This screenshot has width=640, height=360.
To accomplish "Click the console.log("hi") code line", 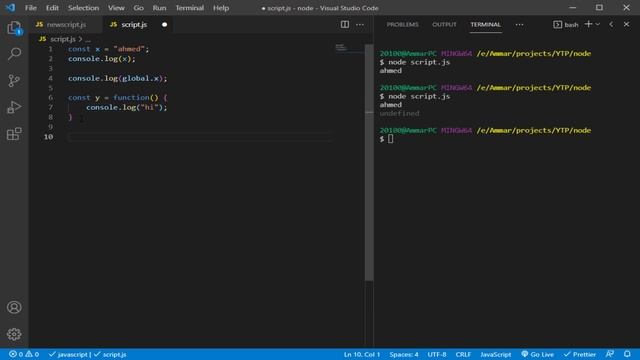I will (x=127, y=107).
